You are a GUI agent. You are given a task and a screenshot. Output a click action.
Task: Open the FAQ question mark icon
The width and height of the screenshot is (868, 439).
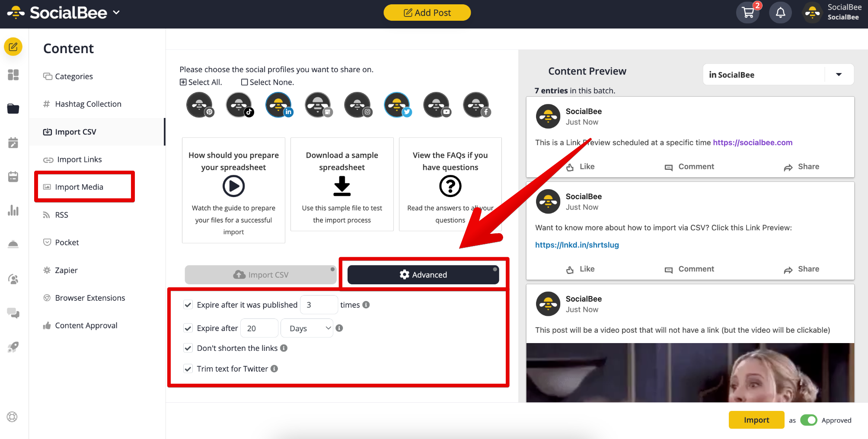(450, 186)
